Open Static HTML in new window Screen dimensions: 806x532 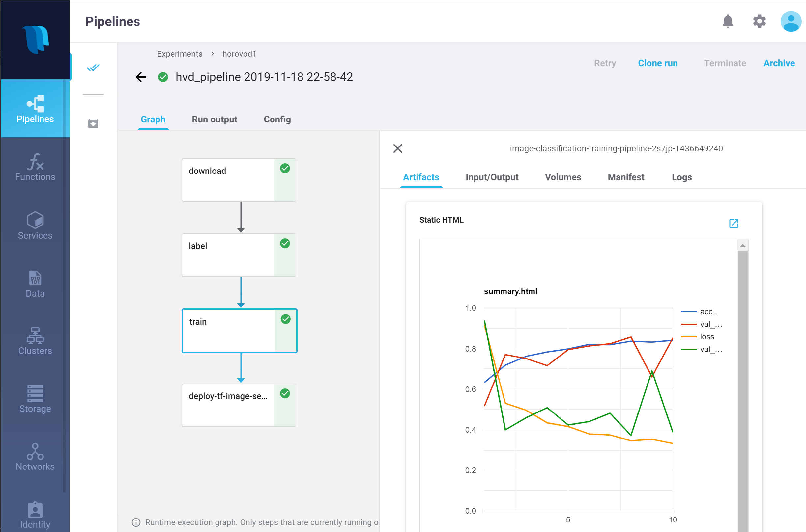[734, 223]
